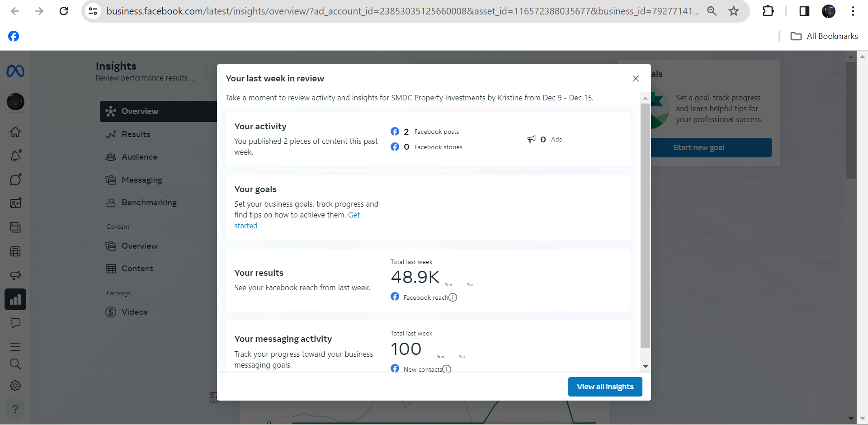Click '0 Ads' count
Image resolution: width=868 pixels, height=425 pixels.
544,139
